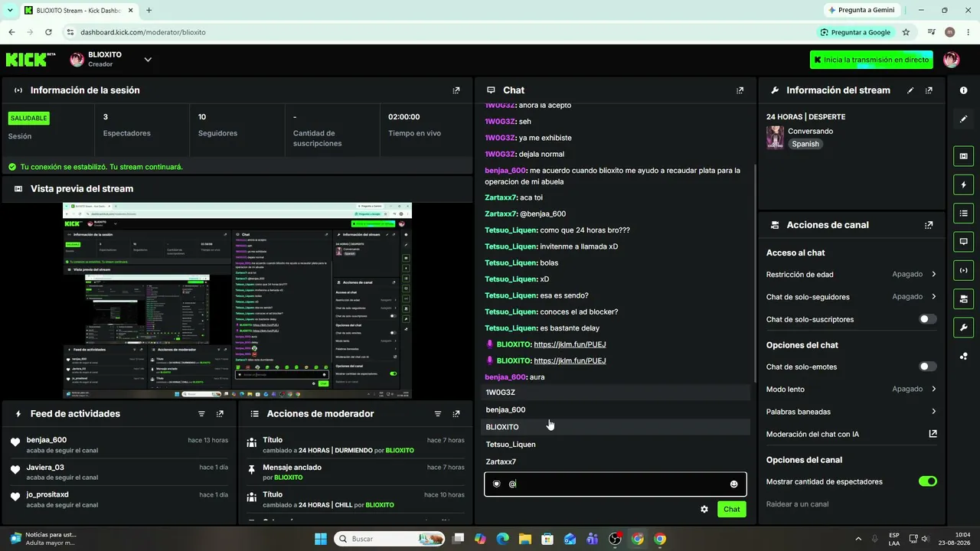Screen dimensions: 980x551
Task: Open Microsoft Edge from the taskbar
Action: tap(502, 539)
